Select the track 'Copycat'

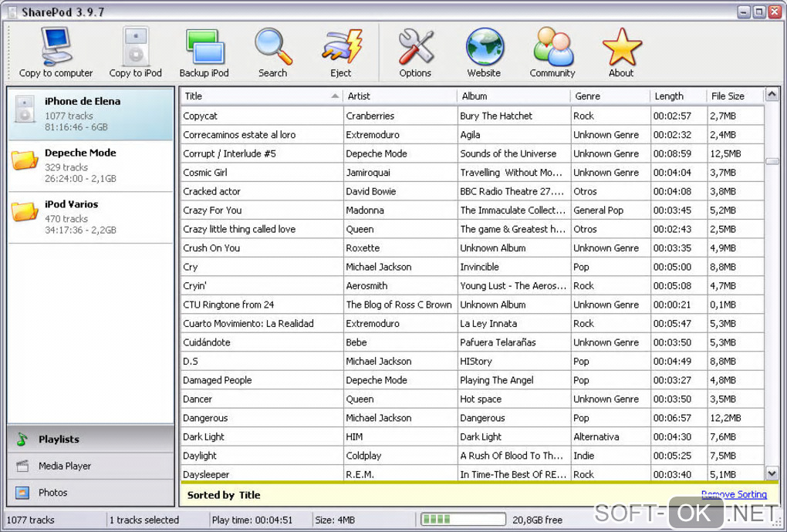point(201,116)
